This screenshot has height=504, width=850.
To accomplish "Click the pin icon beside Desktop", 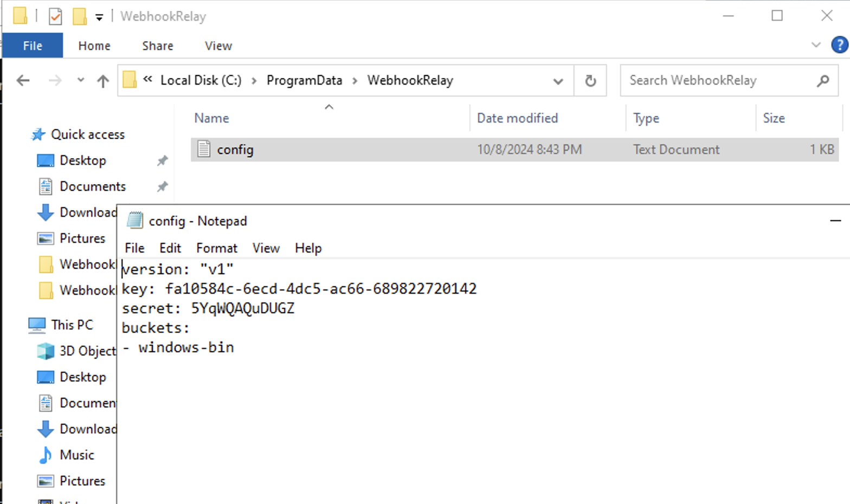I will (162, 160).
